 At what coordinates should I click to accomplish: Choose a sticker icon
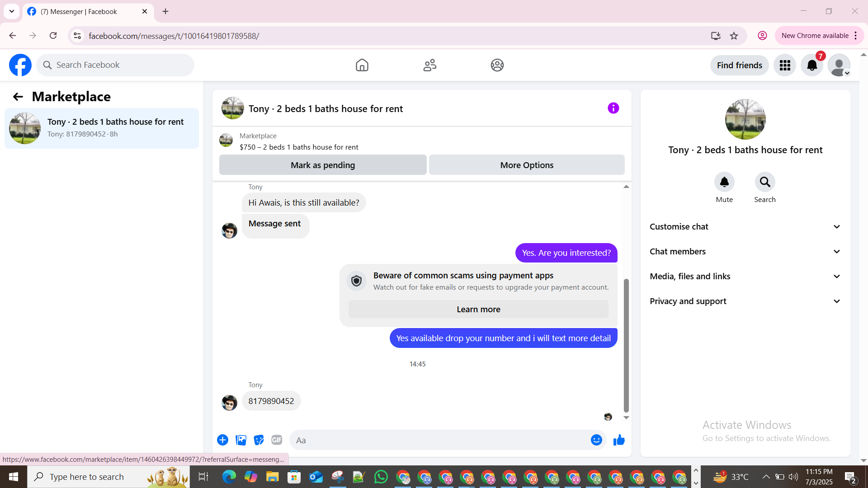pyautogui.click(x=259, y=440)
